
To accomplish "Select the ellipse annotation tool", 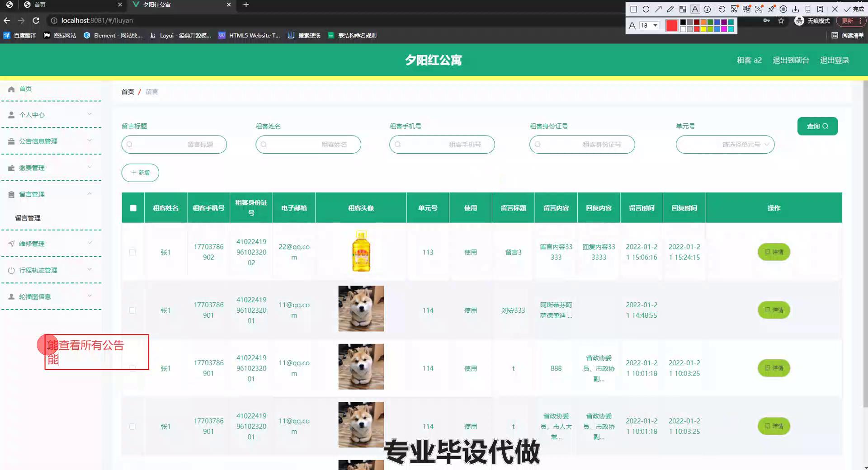I will click(x=646, y=9).
